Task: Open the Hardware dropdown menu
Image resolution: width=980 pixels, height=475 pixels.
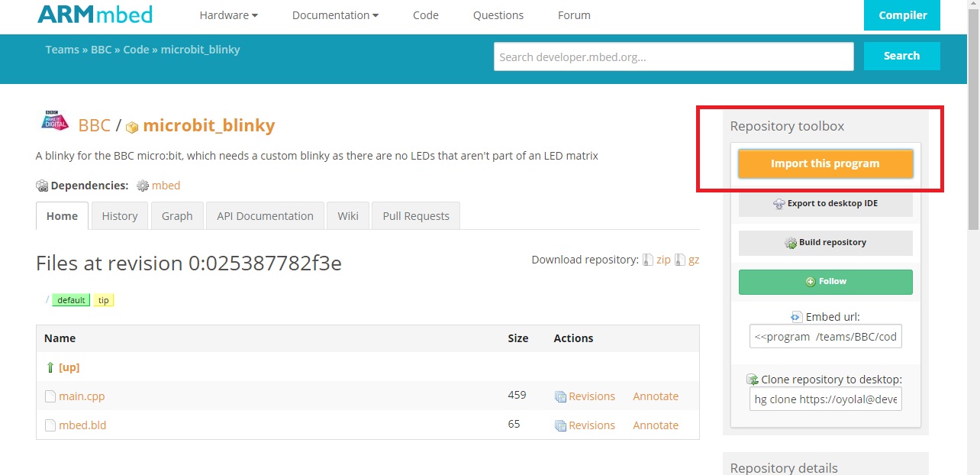Action: click(228, 15)
